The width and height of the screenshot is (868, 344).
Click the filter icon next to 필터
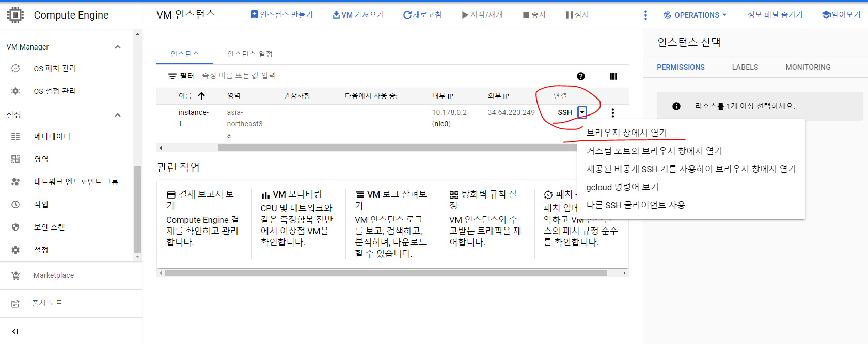click(172, 76)
